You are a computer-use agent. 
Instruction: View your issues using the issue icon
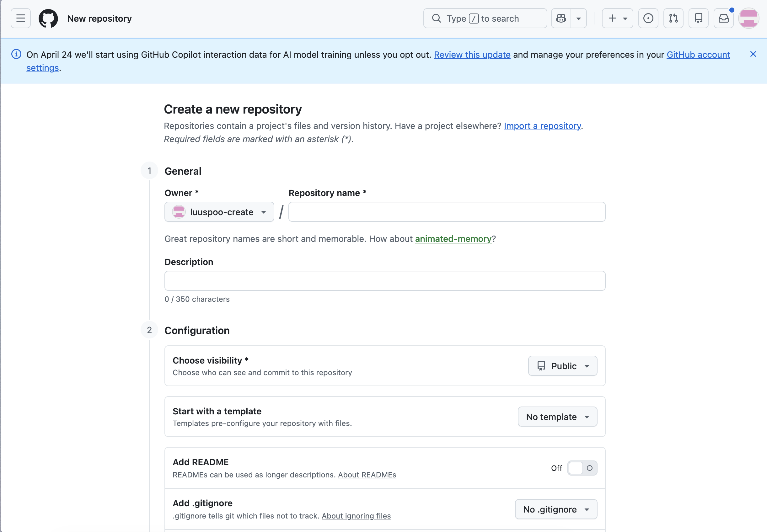click(648, 18)
